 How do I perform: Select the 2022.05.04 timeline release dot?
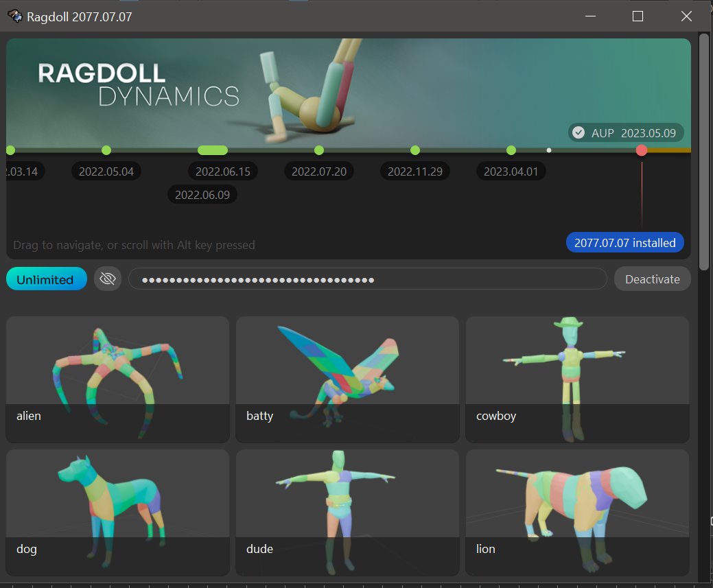tap(106, 150)
